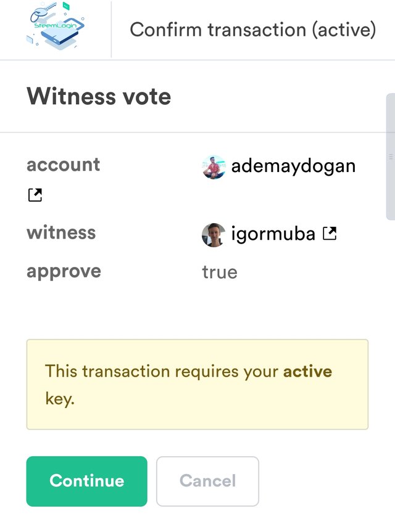Click the approve true value

click(x=220, y=272)
